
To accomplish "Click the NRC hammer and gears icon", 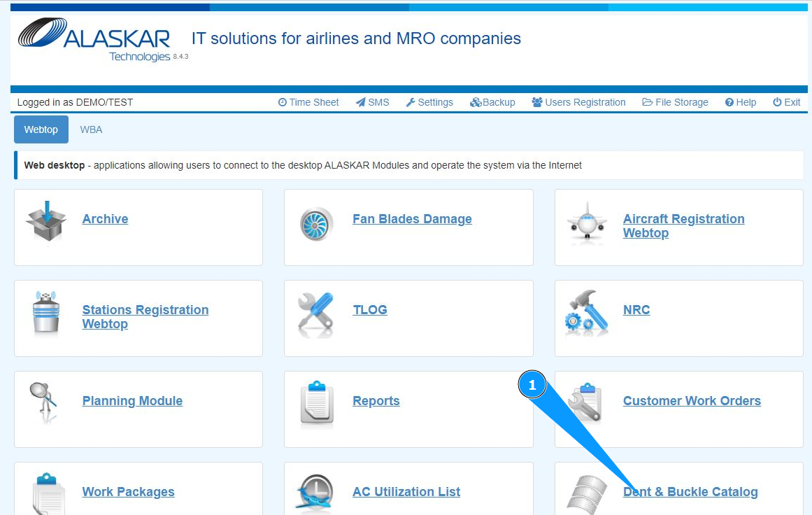I will click(x=586, y=312).
